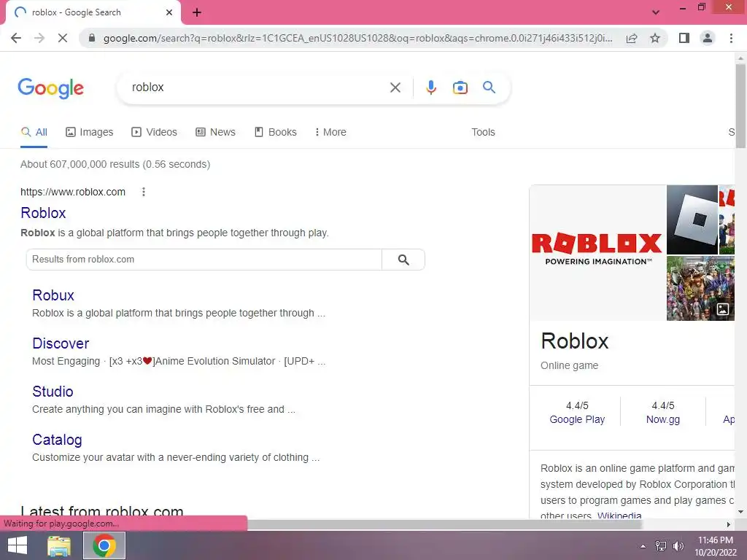Clear the search box with the X icon

click(x=395, y=87)
